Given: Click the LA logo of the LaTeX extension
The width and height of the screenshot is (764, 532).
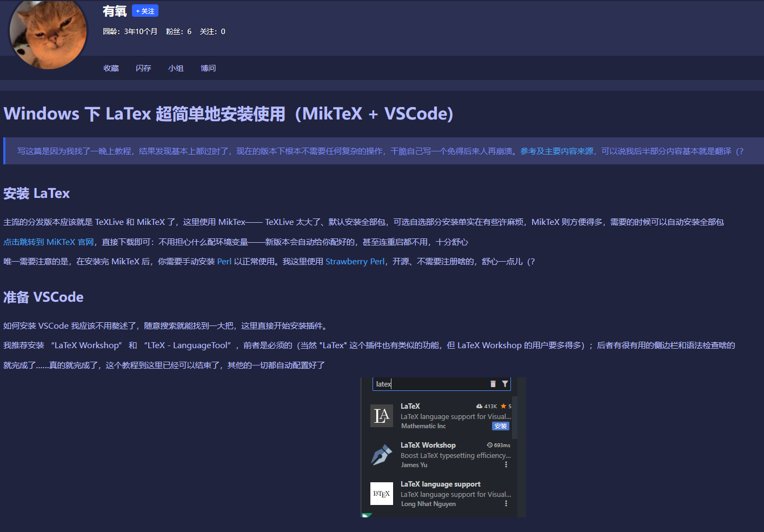Looking at the screenshot, I should coord(381,415).
